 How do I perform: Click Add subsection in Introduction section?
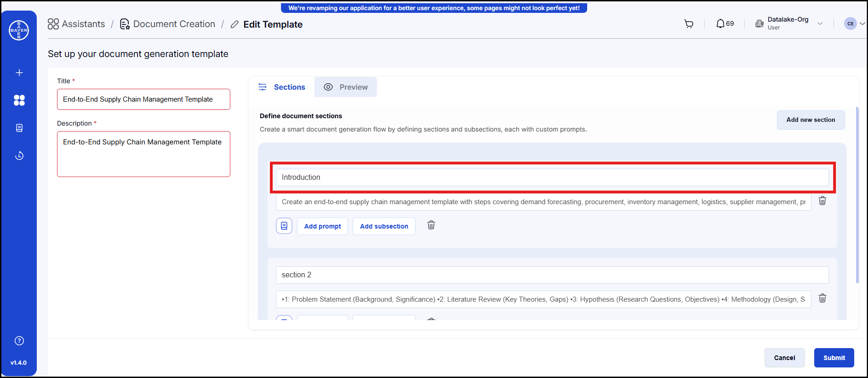(384, 226)
